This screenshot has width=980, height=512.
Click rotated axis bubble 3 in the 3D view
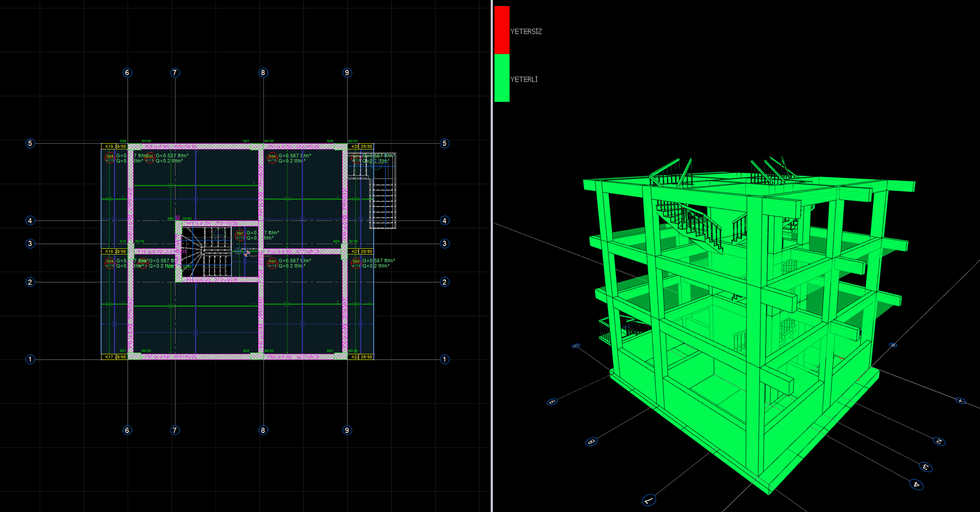click(925, 467)
